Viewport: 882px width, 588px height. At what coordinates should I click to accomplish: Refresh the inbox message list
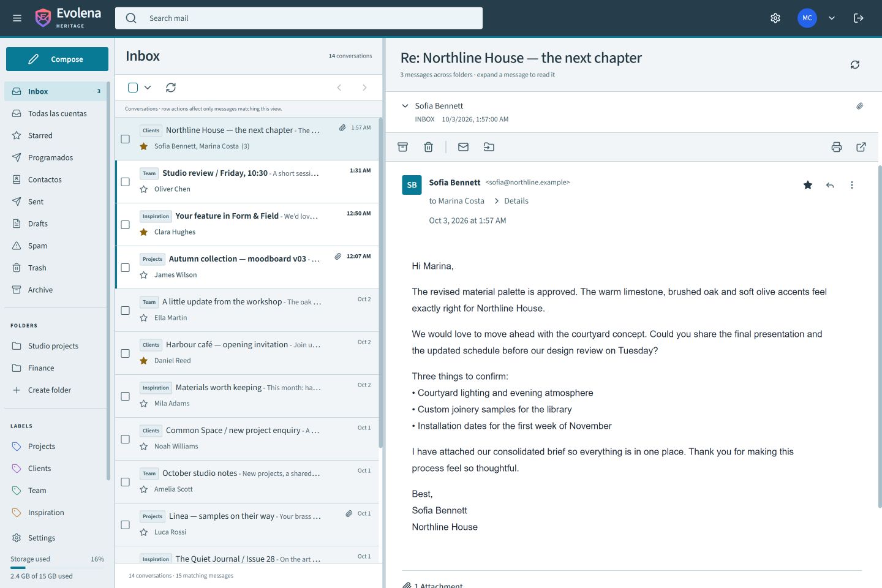pyautogui.click(x=171, y=88)
